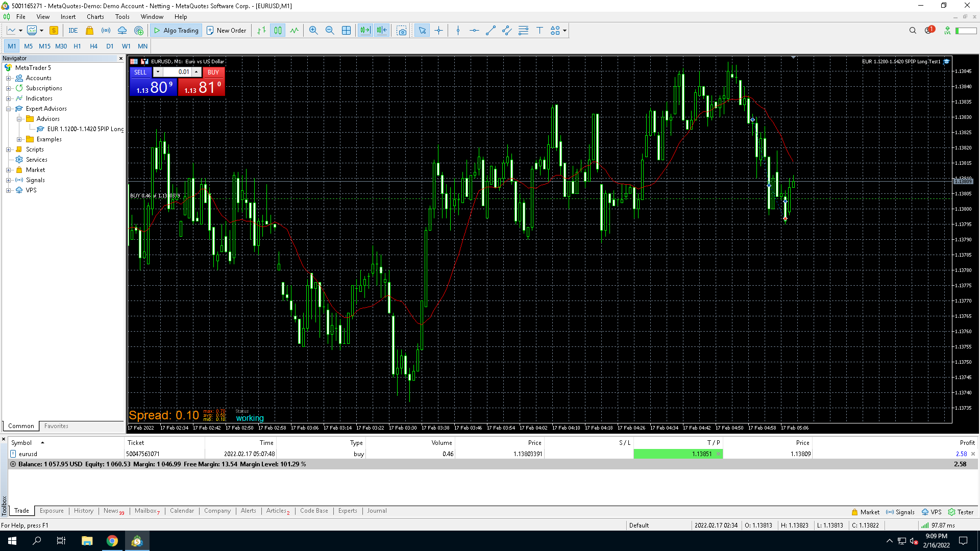Expand the Examples folder node
Image resolution: width=980 pixels, height=551 pixels.
19,139
